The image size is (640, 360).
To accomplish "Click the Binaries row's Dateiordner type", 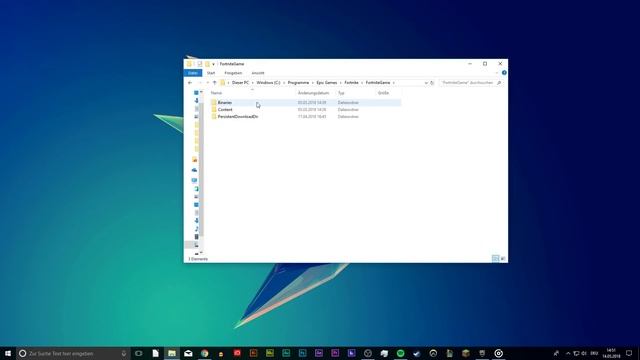I will click(348, 103).
